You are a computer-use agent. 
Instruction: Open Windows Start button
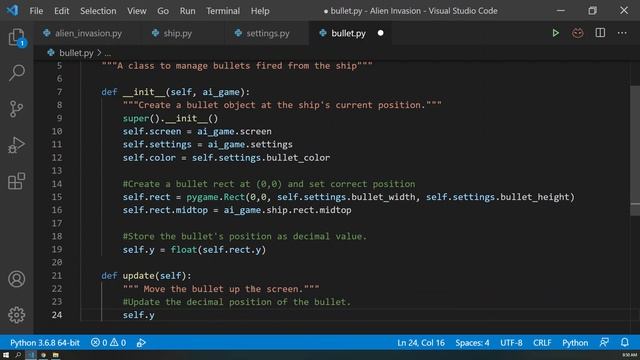point(6,355)
